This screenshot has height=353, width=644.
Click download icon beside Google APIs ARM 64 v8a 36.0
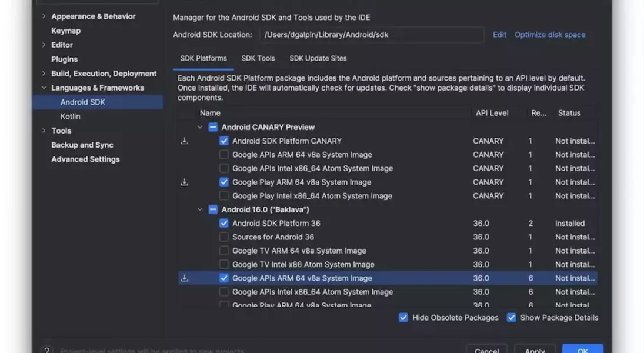[185, 278]
